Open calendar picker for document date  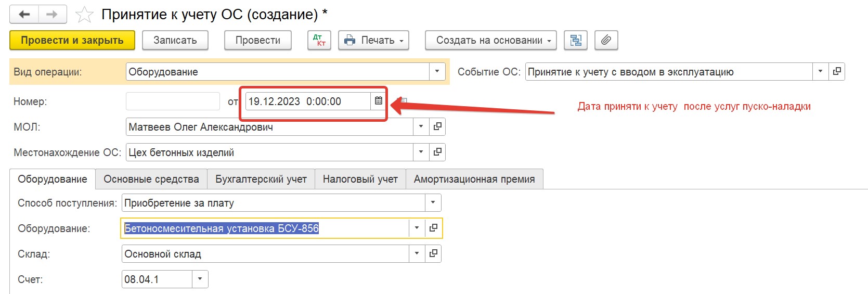click(379, 101)
